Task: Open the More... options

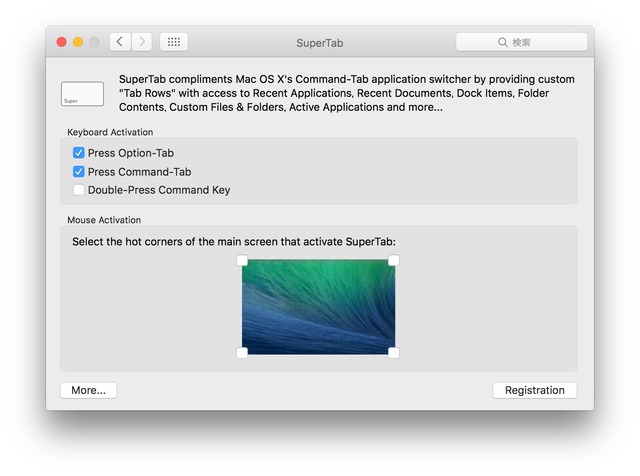Action: click(x=89, y=390)
